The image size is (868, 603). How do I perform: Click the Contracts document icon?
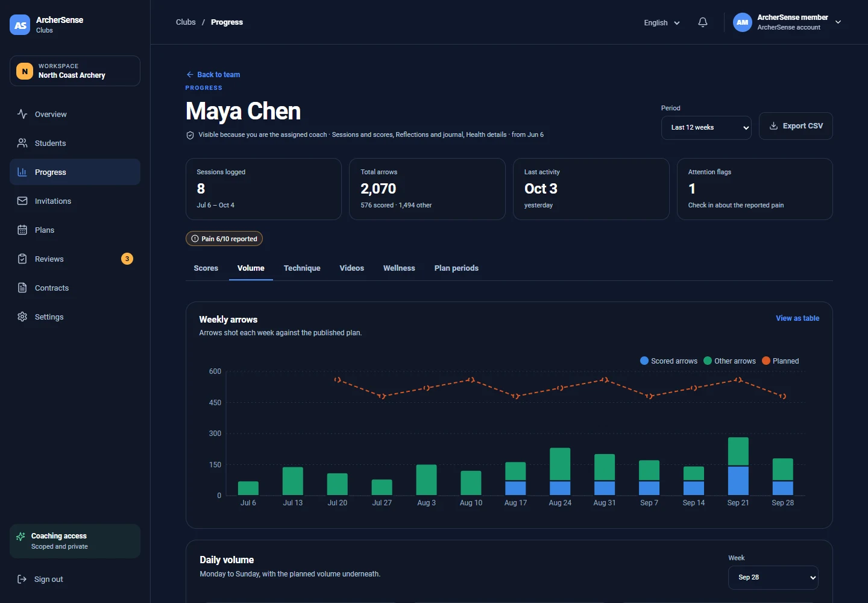(x=22, y=288)
